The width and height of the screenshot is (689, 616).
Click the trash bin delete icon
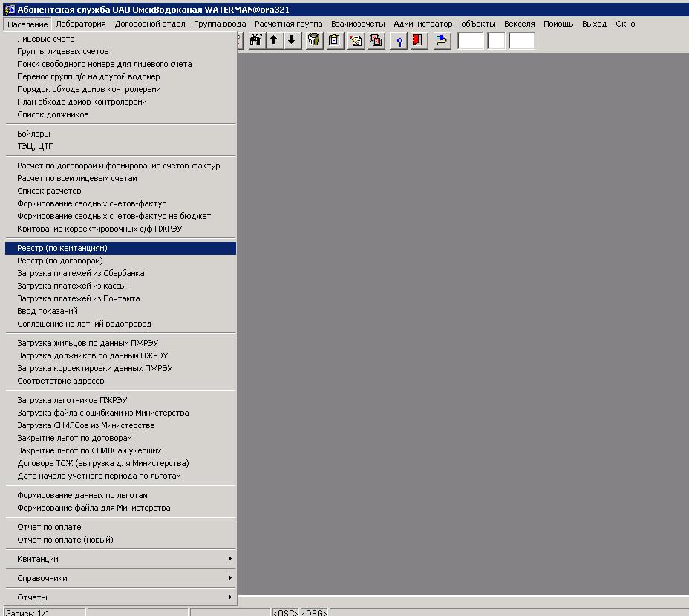coord(315,40)
